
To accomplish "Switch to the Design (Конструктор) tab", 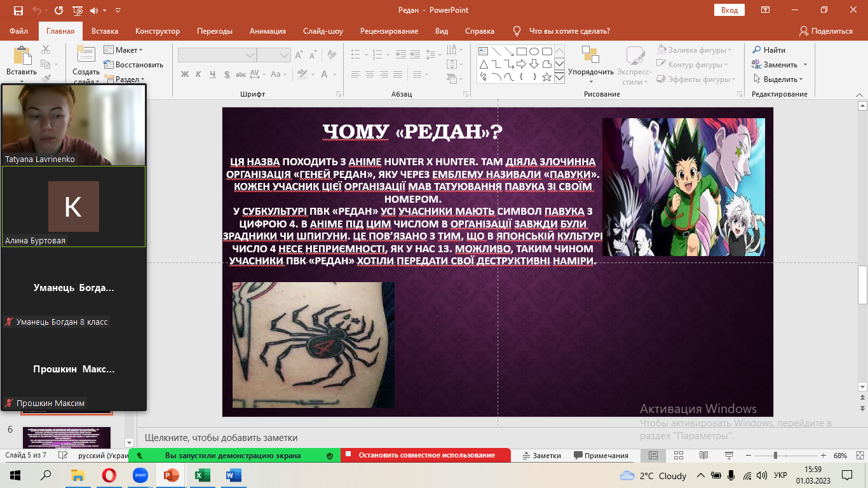I will (158, 30).
